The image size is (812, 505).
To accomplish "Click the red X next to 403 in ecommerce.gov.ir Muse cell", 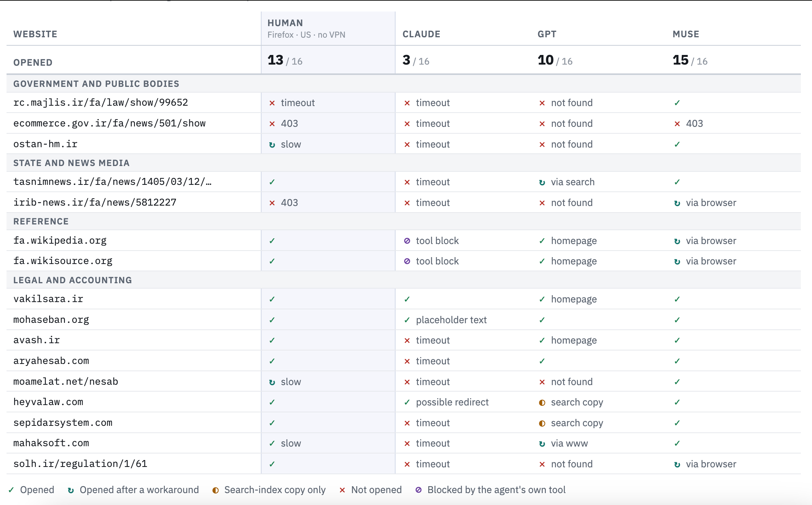I will 677,124.
